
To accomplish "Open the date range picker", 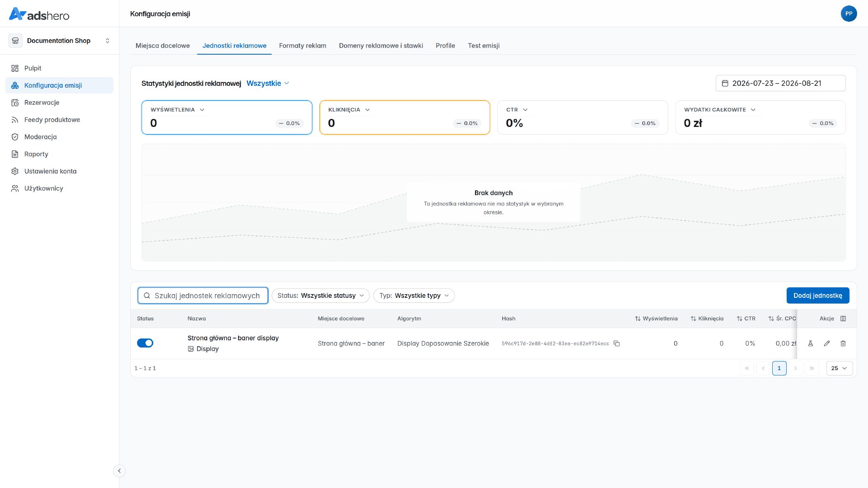I will (x=780, y=83).
